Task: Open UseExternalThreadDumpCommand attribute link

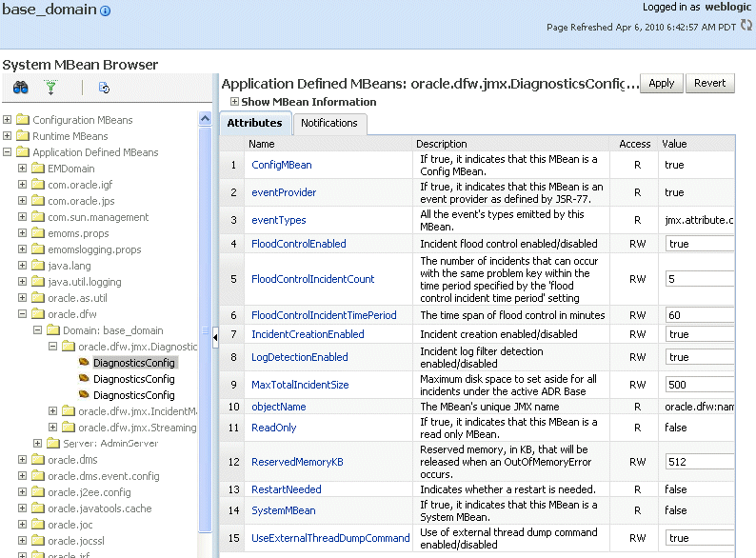Action: [330, 538]
